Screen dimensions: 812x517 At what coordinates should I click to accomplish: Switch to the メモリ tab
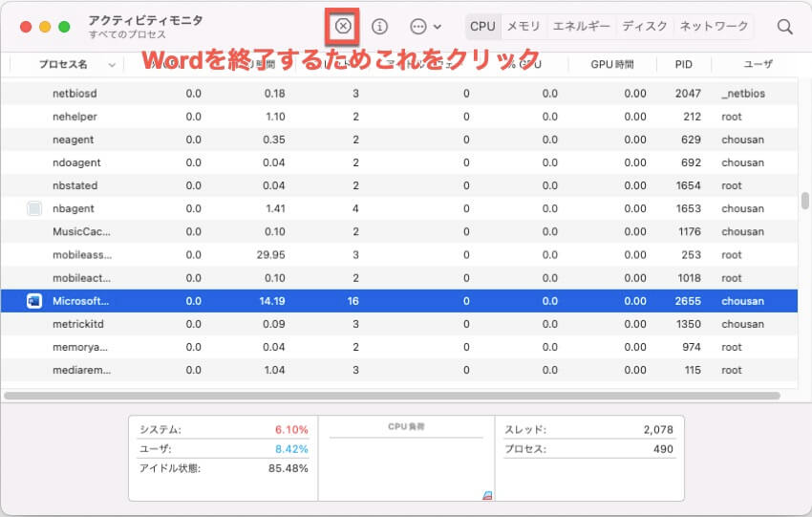point(524,26)
